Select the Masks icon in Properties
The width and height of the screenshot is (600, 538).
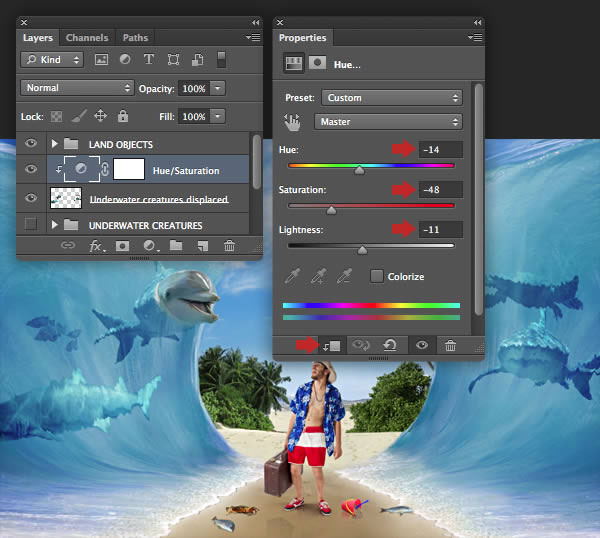click(x=317, y=62)
